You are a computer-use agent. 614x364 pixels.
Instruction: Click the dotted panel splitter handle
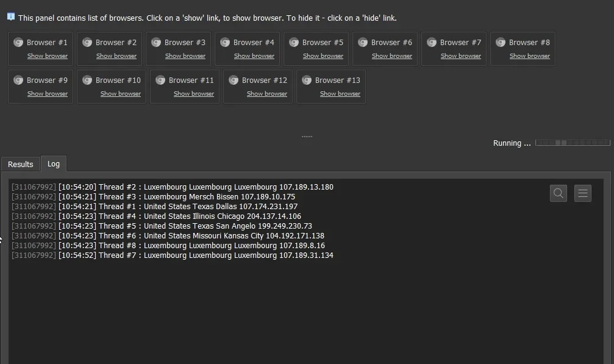[307, 137]
